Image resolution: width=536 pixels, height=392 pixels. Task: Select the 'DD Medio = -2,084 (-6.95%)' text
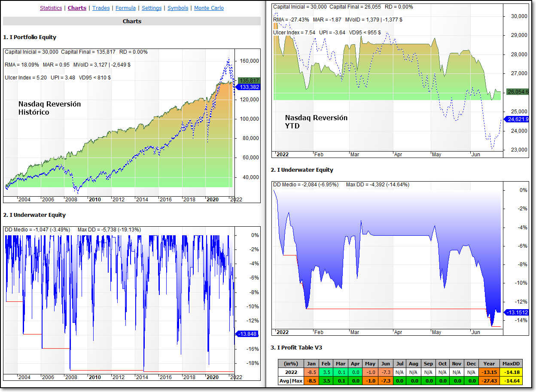point(306,185)
